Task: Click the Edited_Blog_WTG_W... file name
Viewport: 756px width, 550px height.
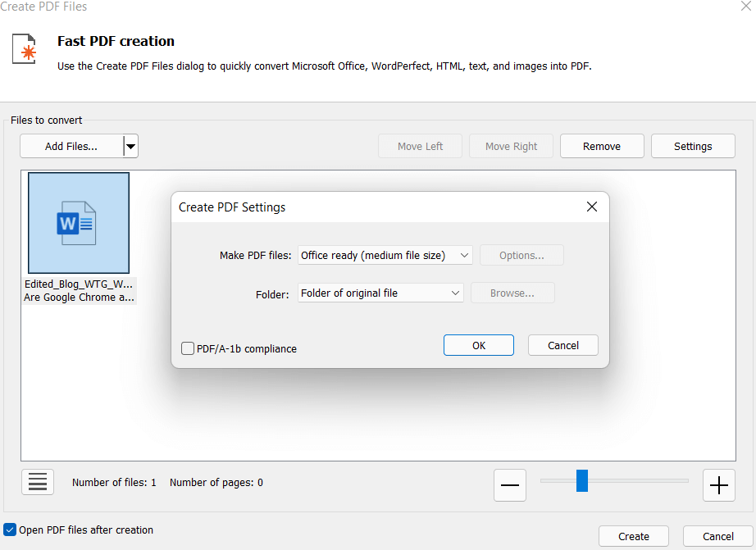Action: 79,284
